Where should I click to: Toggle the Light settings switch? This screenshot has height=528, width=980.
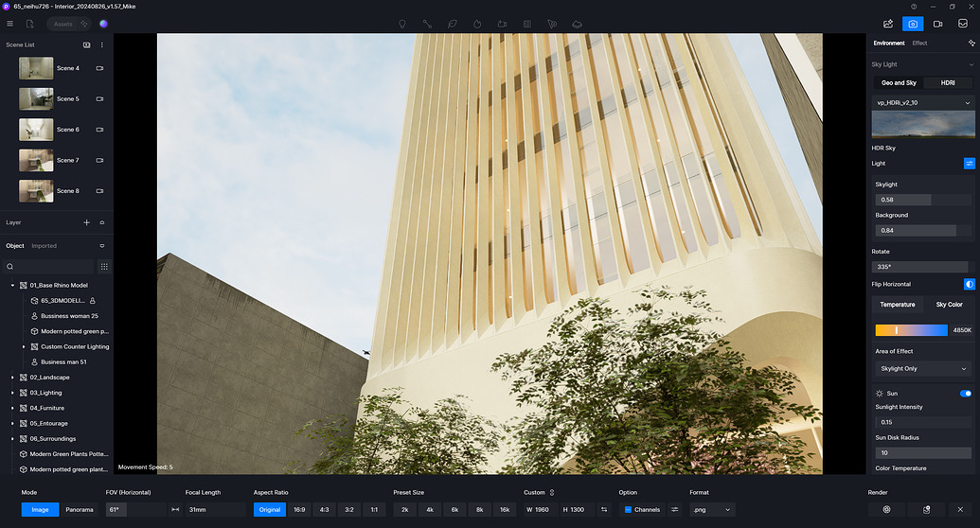point(970,163)
